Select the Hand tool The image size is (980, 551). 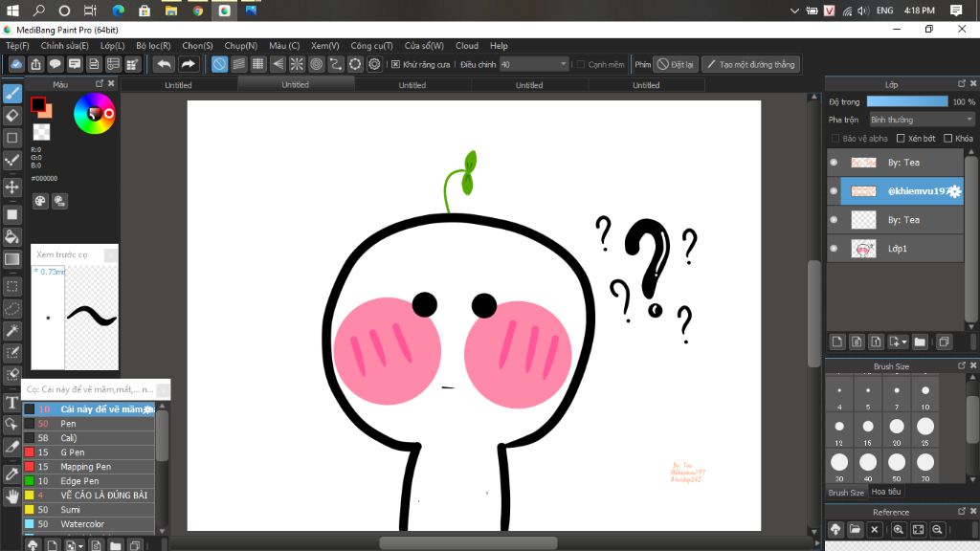pos(11,496)
